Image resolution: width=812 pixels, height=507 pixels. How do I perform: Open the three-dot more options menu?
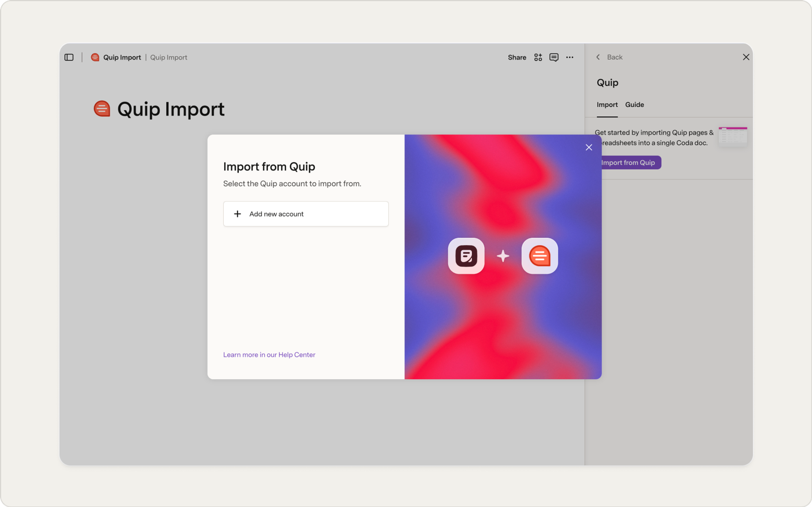pos(570,57)
